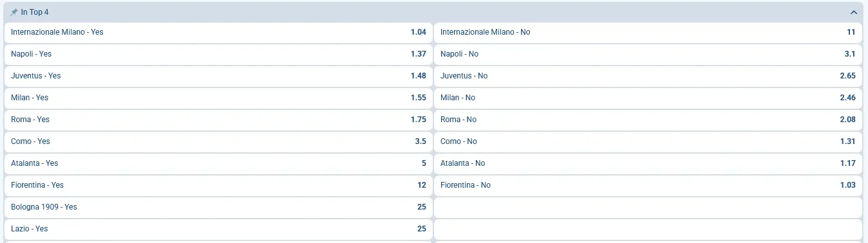Screen dimensions: 868x243
Task: Pick Napoli - Yes odds 1.37
Action: [218, 54]
